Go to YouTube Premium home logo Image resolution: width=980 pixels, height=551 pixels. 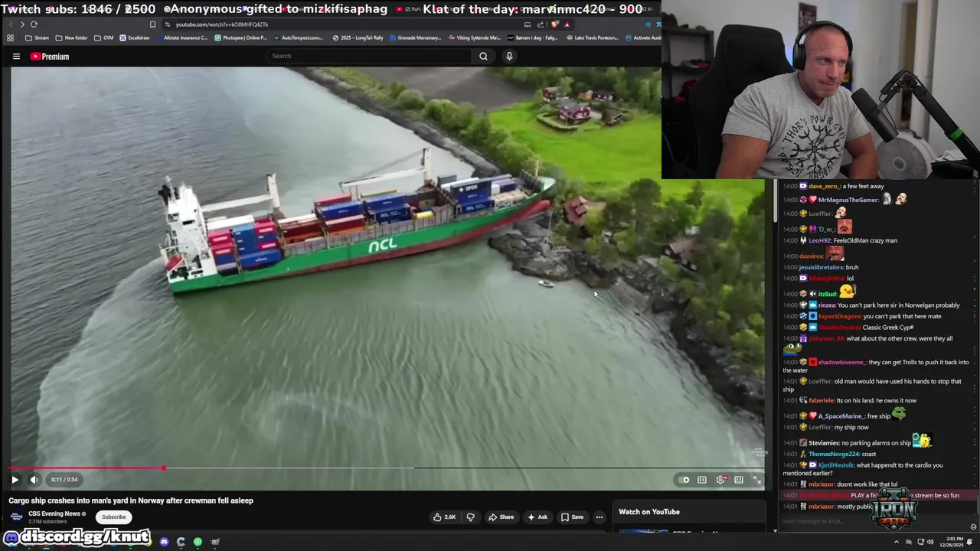coord(50,56)
